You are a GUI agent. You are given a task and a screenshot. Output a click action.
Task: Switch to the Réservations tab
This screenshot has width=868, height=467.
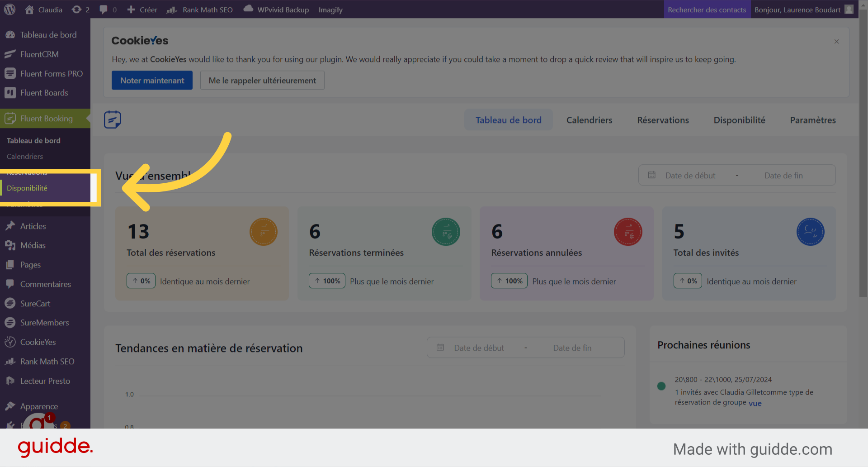click(663, 120)
